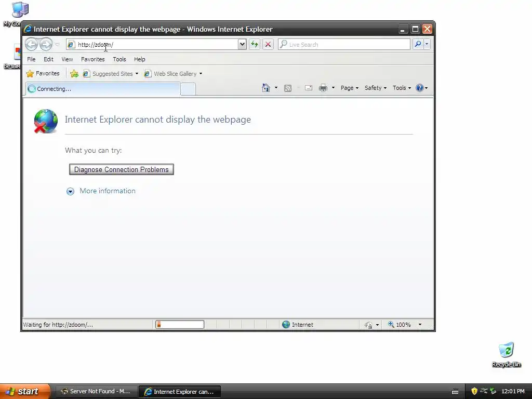Open the Help menu

click(139, 59)
